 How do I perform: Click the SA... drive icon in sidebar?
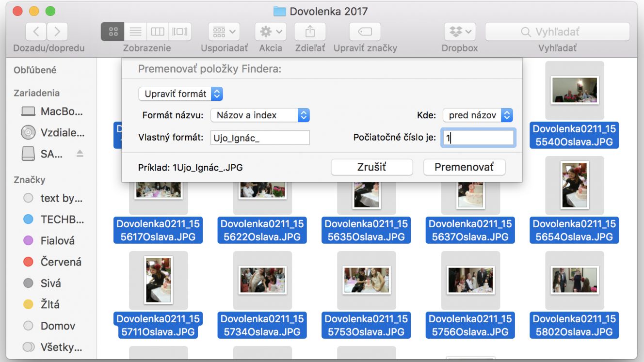click(29, 154)
